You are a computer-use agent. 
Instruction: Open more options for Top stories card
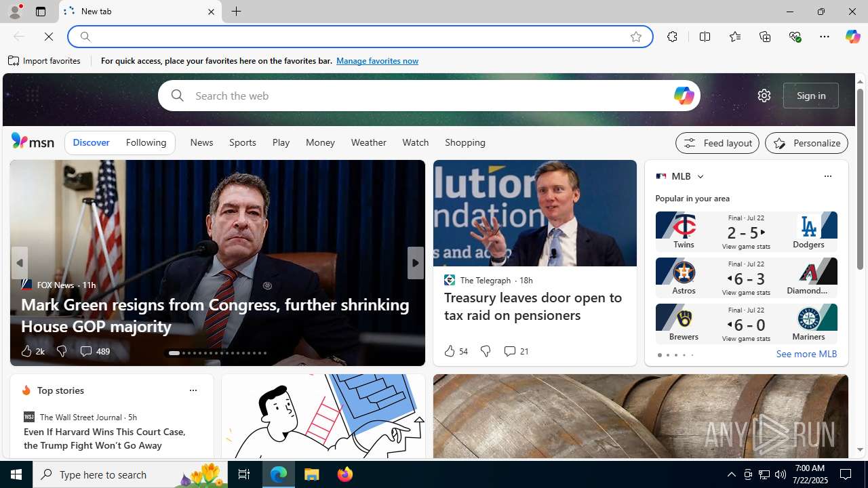pyautogui.click(x=193, y=390)
